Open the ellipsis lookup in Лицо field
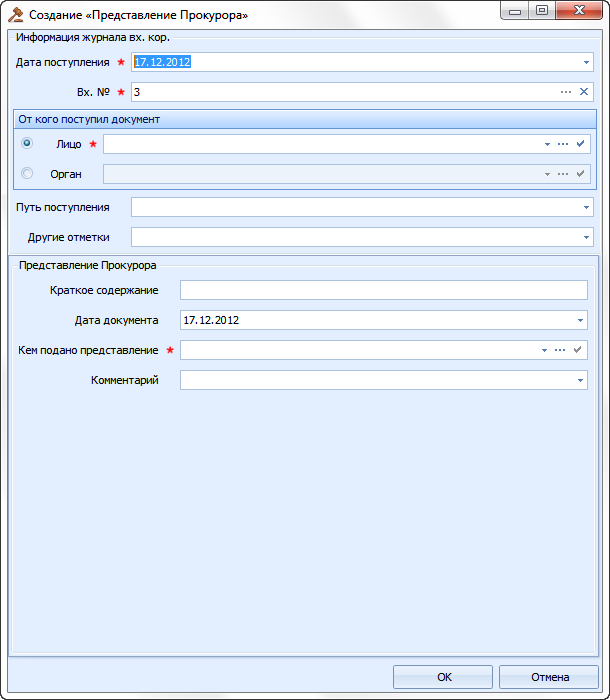This screenshot has height=700, width=610. click(x=563, y=144)
